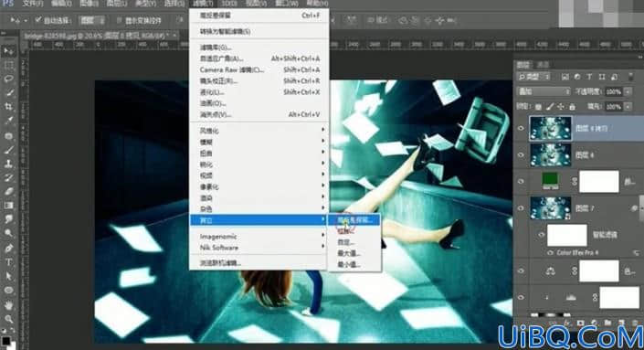Close the bridge document tab
The image size is (644, 350).
175,36
